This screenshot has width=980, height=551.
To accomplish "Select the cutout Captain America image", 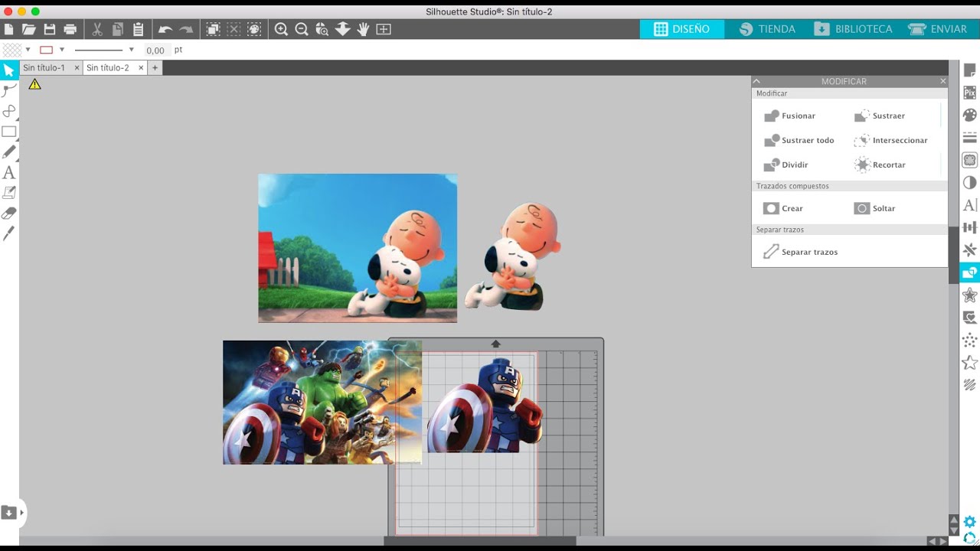I will [x=485, y=406].
